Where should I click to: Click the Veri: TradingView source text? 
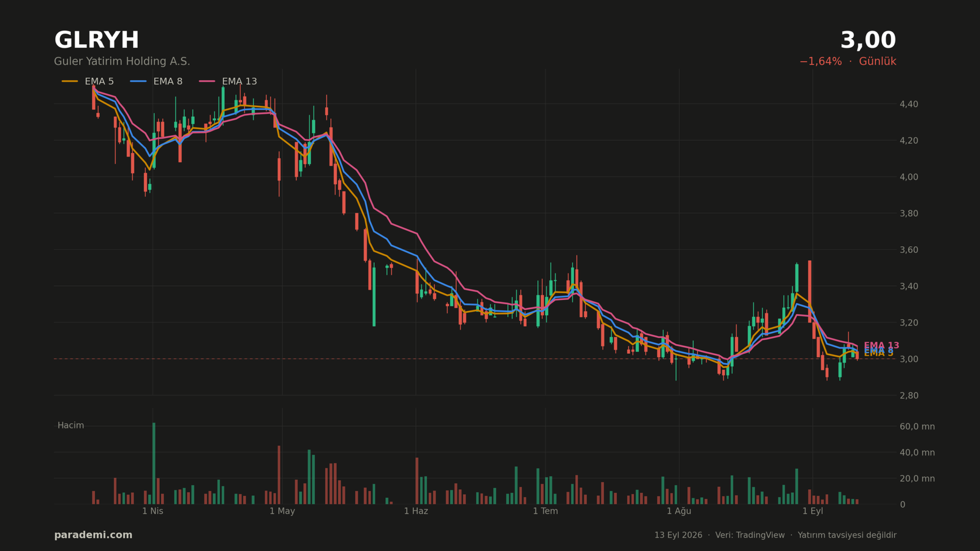pos(750,535)
